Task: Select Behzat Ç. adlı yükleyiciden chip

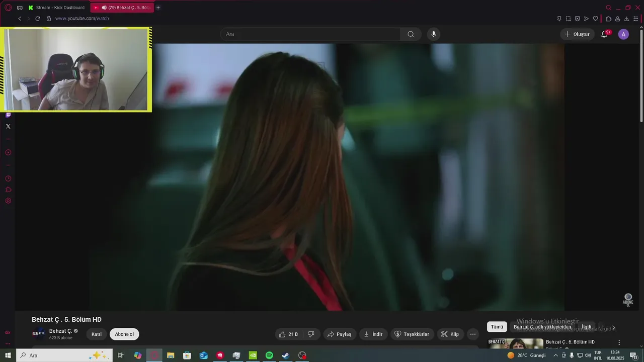Action: pos(542,327)
